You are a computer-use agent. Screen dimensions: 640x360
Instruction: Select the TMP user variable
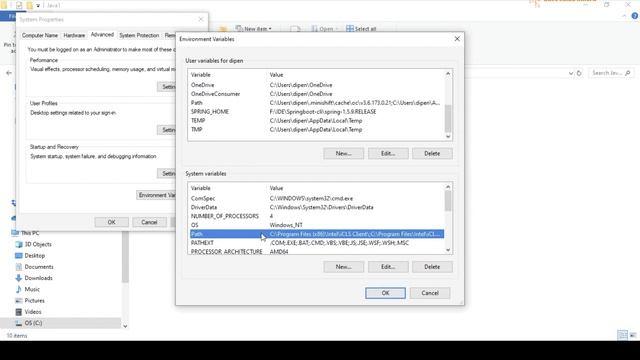click(316, 130)
